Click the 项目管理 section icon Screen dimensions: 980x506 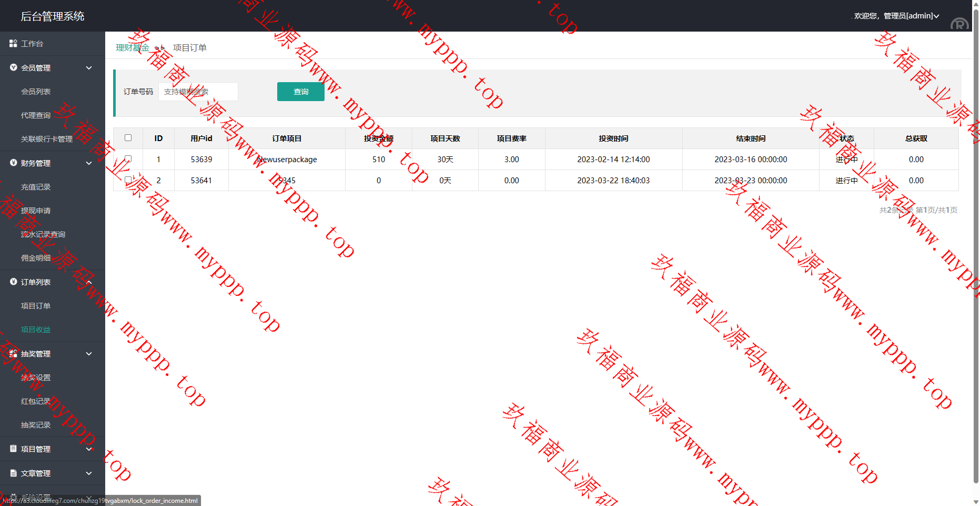[x=13, y=449]
